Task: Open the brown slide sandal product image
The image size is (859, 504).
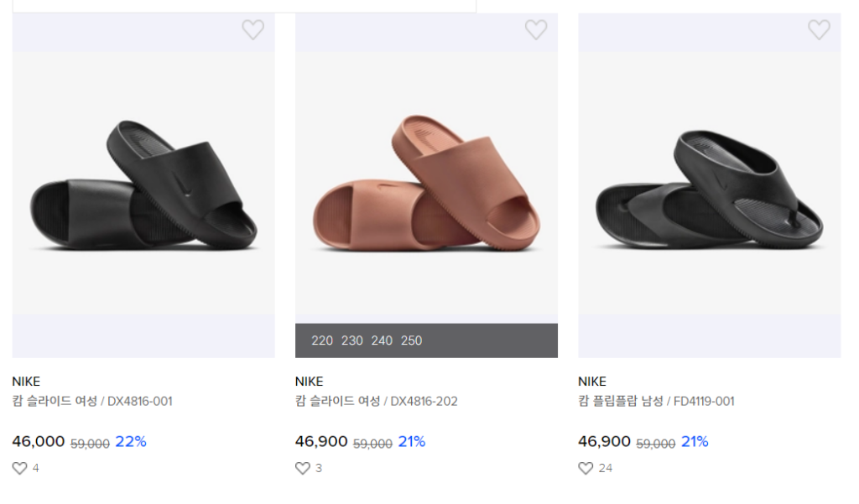Action: pos(426,184)
